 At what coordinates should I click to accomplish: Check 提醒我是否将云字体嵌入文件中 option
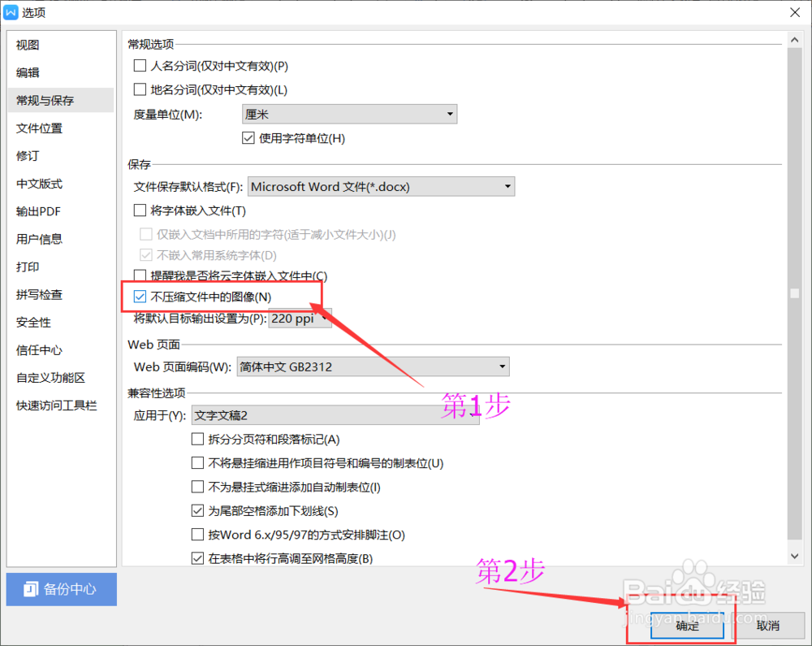pyautogui.click(x=140, y=275)
